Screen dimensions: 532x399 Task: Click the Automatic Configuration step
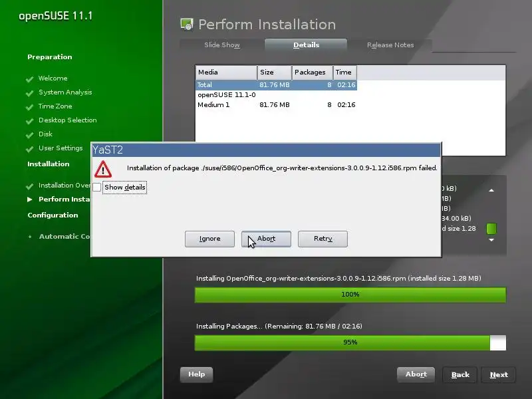pyautogui.click(x=65, y=237)
